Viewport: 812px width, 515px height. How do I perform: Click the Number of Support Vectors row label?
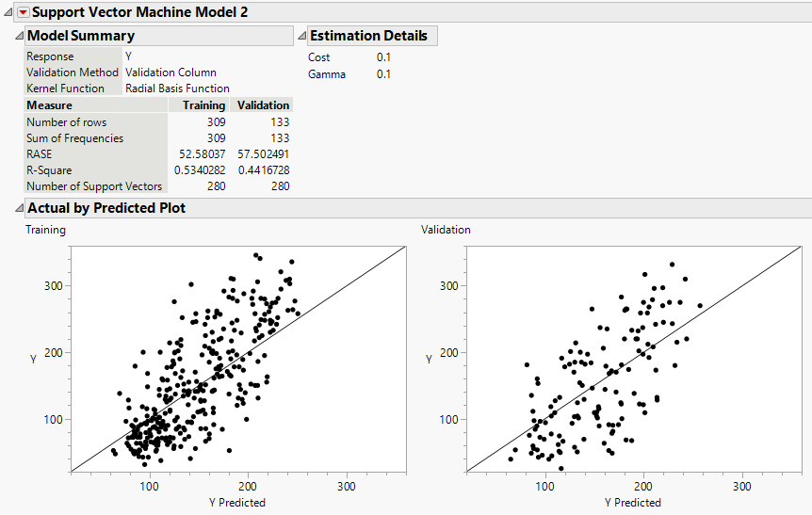click(x=94, y=186)
